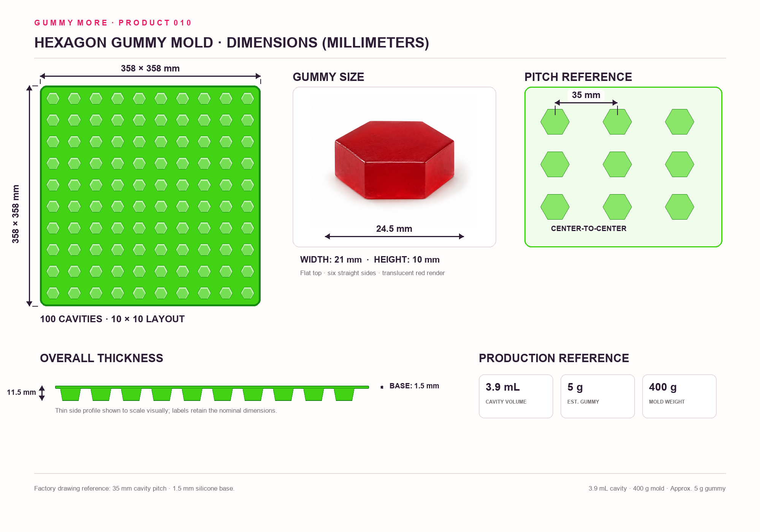Click the 11.5 mm thickness arrow
Screen dimensions: 760x532
pos(42,393)
